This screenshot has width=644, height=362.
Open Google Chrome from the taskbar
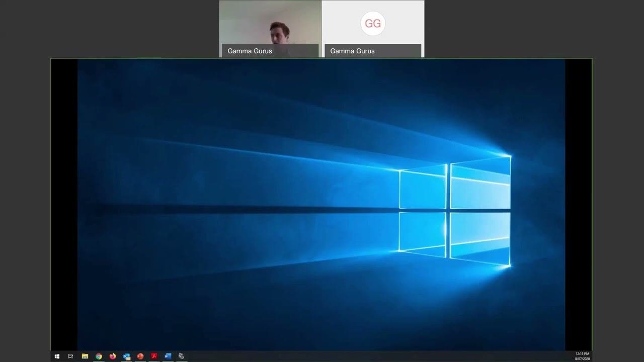click(x=99, y=356)
